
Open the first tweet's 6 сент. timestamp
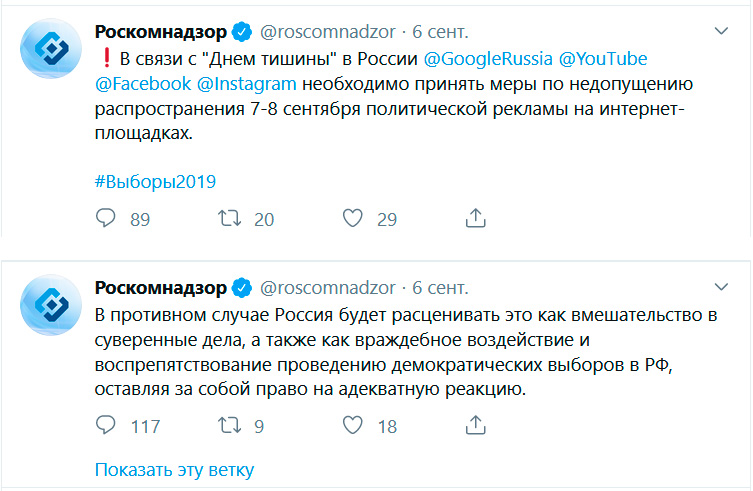pos(439,32)
